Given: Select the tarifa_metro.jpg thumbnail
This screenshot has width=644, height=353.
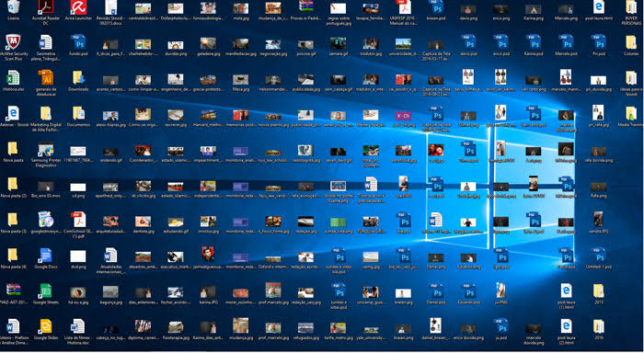Looking at the screenshot, I should [338, 329].
